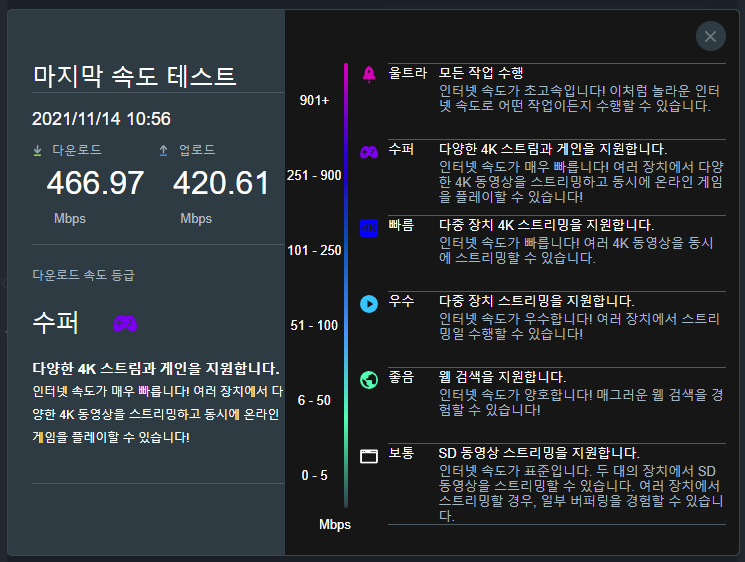Click the download arrow icon
Image resolution: width=745 pixels, height=562 pixels.
38,151
